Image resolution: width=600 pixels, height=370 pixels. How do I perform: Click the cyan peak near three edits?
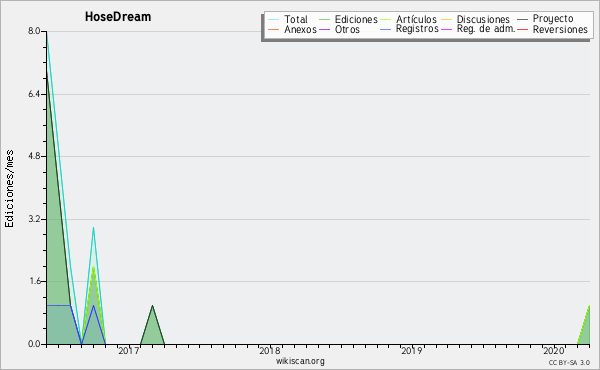(x=93, y=229)
